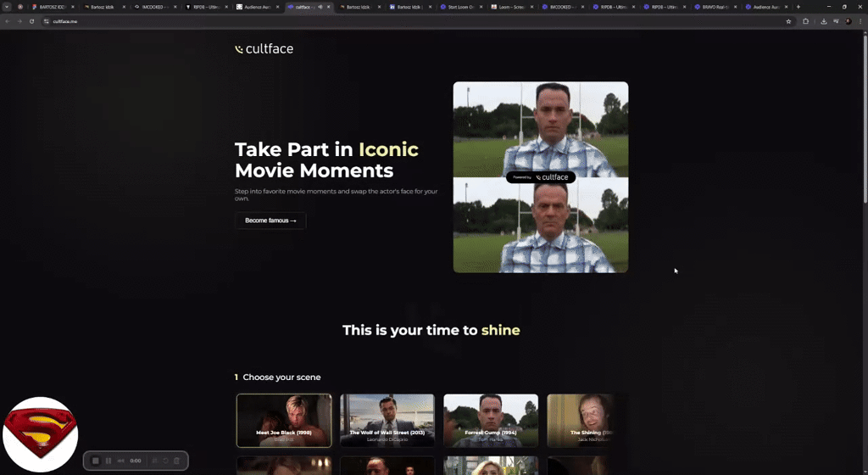868x475 pixels.
Task: Choose The Wolf of Wall Street scene
Action: pos(387,420)
